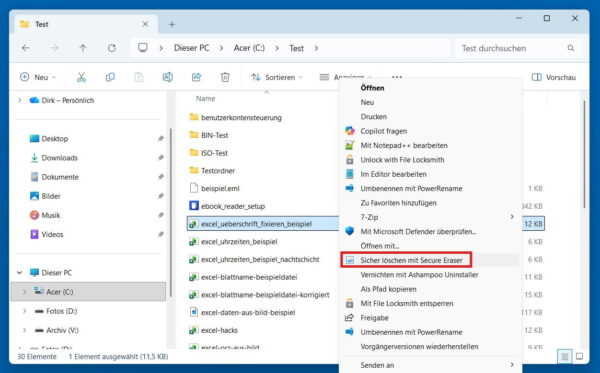Open the Sortieren dropdown
Screen dimensions: 600x373
pos(276,77)
